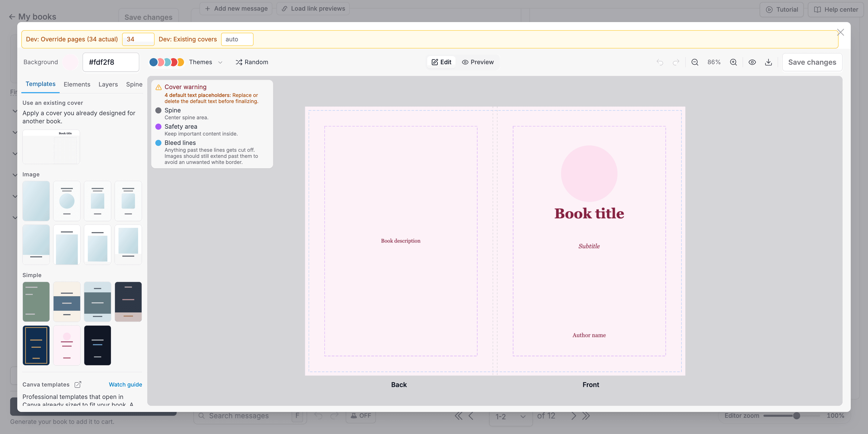Open Canva templates external link icon

coord(78,385)
